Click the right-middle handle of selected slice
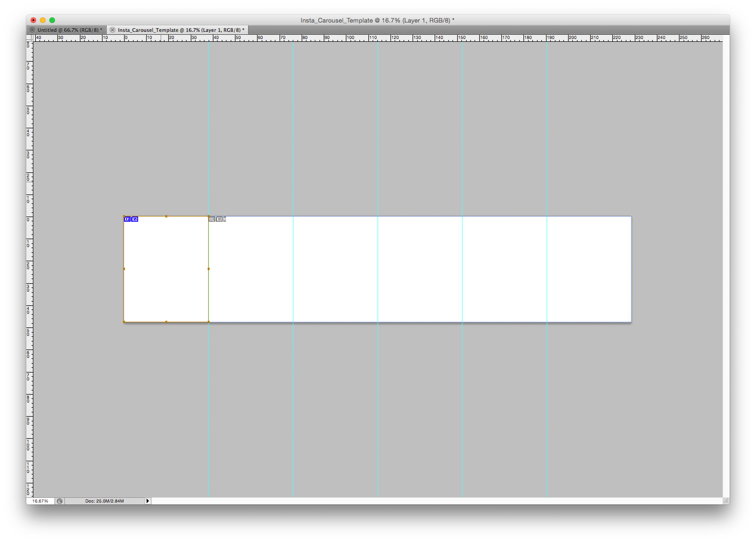Image resolution: width=756 pixels, height=542 pixels. [x=209, y=269]
